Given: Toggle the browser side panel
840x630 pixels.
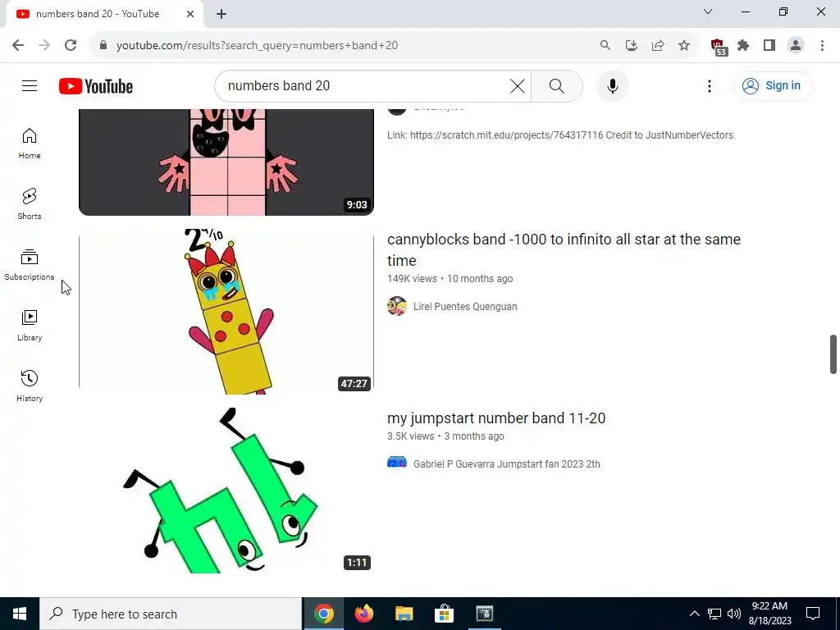Looking at the screenshot, I should click(769, 46).
